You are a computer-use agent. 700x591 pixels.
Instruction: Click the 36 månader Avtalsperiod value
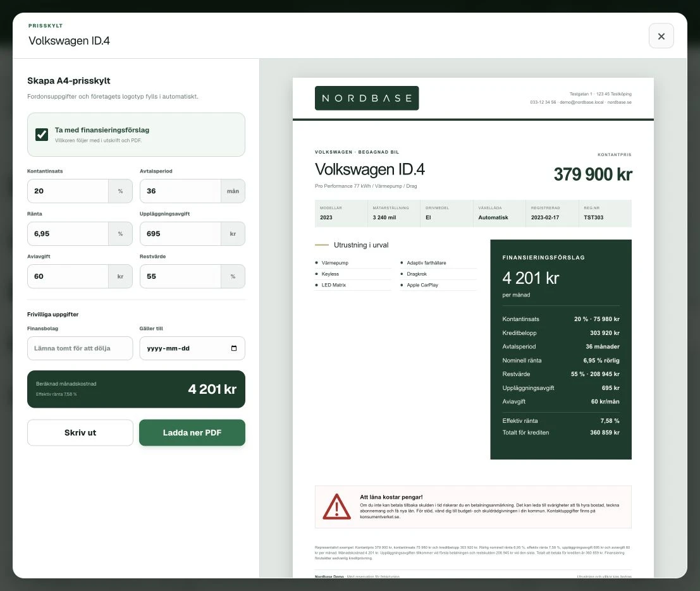602,346
